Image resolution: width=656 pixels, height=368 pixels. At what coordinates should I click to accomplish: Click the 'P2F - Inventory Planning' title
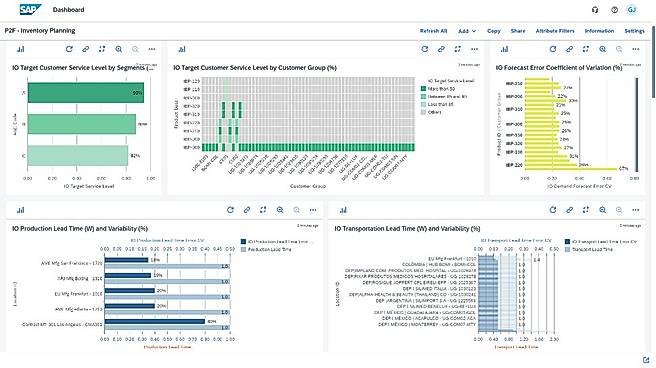40,31
